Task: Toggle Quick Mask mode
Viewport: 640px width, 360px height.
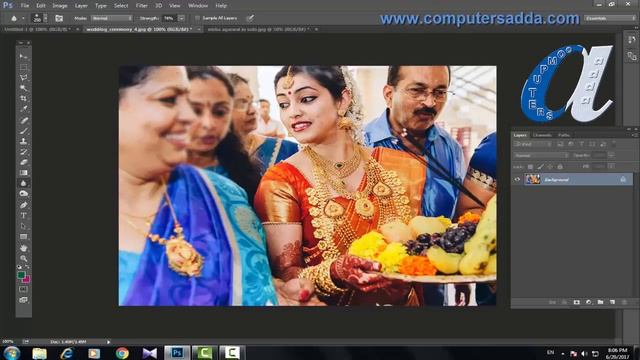Action: point(23,289)
